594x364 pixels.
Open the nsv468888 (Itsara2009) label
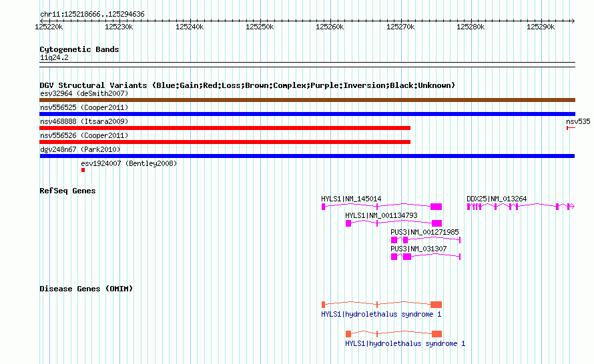pyautogui.click(x=84, y=121)
